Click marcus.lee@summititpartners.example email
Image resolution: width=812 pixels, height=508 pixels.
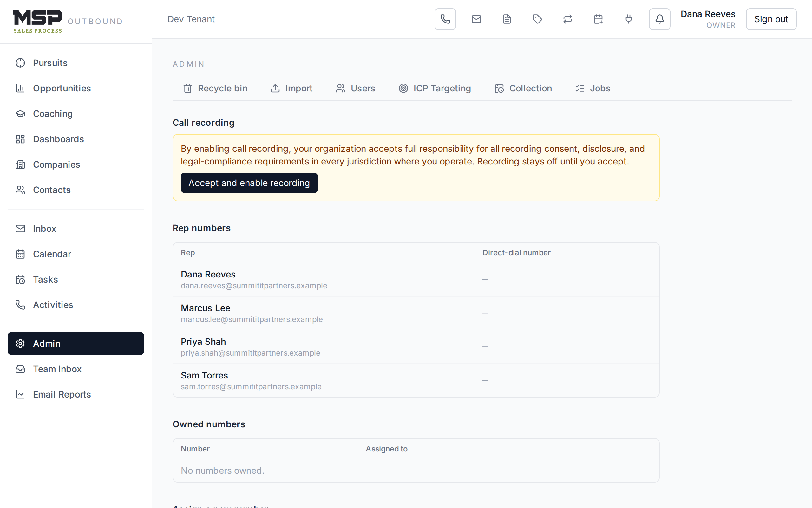coord(252,319)
